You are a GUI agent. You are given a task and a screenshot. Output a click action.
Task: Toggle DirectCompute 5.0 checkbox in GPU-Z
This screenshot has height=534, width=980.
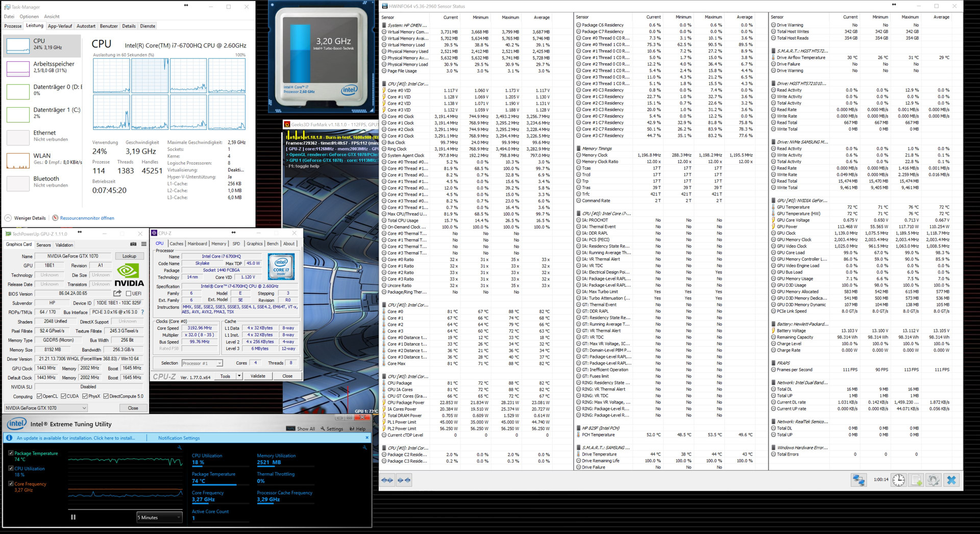coord(106,396)
